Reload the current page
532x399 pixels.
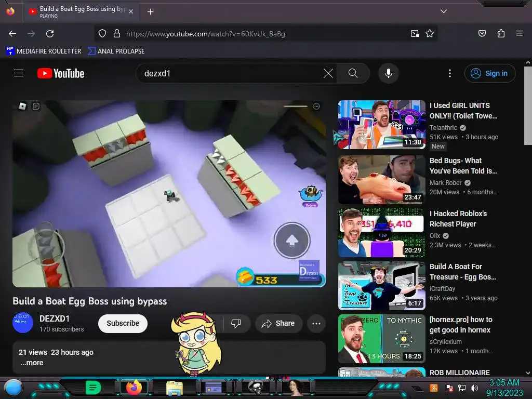click(50, 34)
